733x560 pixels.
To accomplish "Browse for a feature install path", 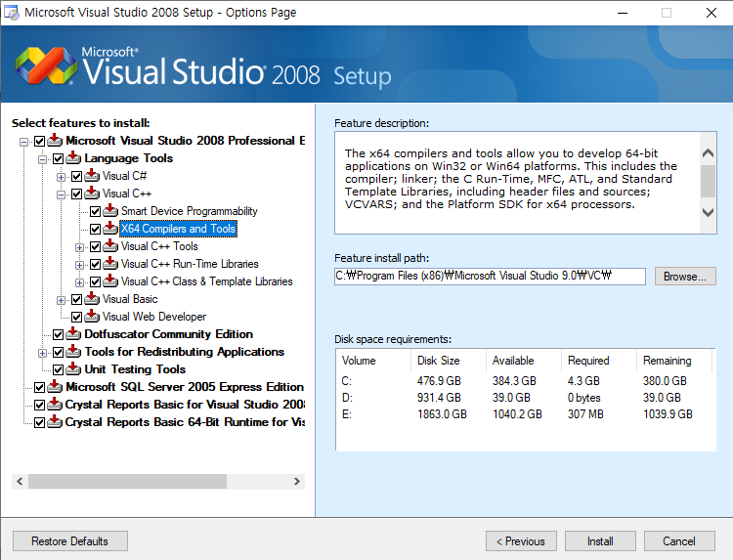I will pos(685,277).
